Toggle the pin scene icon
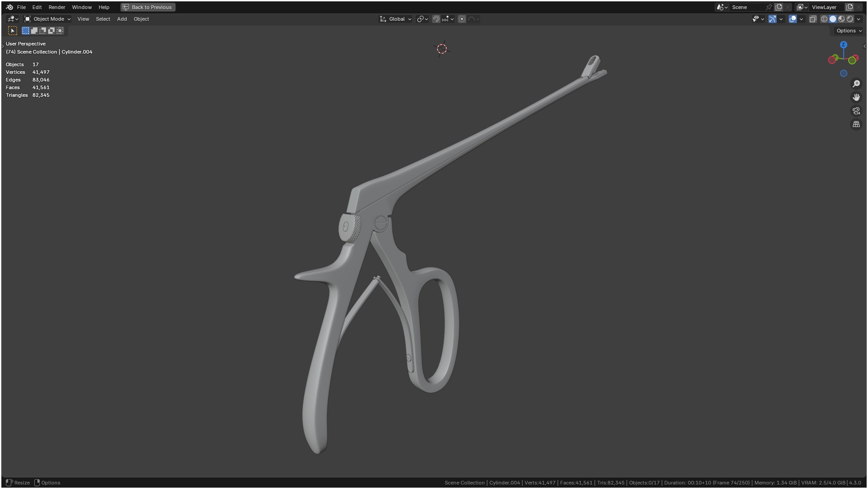Screen dimensions: 868x489 click(769, 7)
